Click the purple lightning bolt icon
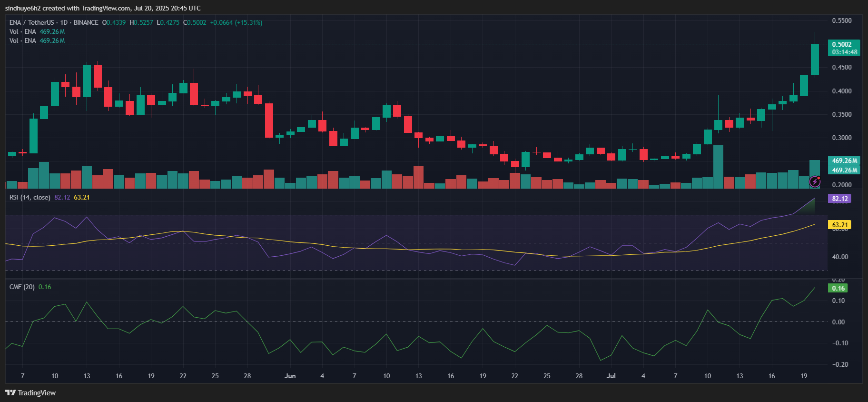 815,181
